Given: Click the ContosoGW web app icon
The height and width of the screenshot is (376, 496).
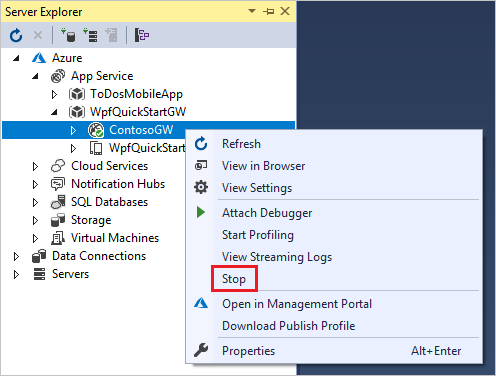Looking at the screenshot, I should point(96,130).
